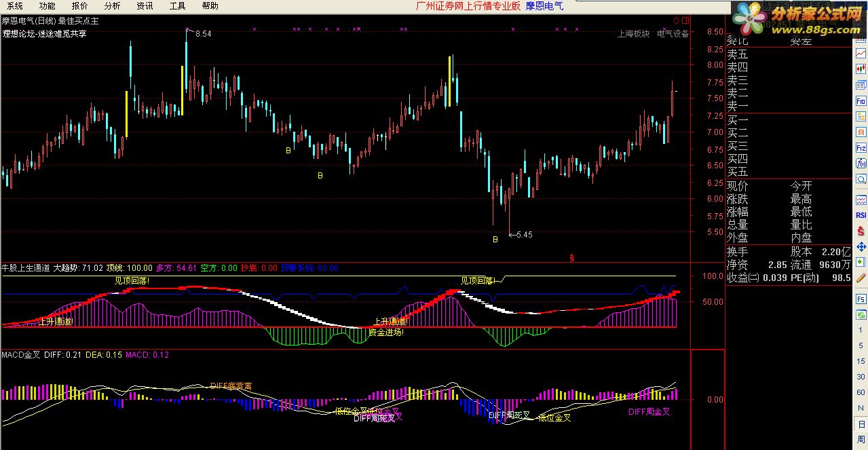Click the F10 company info icon
This screenshot has width=868, height=450.
click(x=861, y=100)
